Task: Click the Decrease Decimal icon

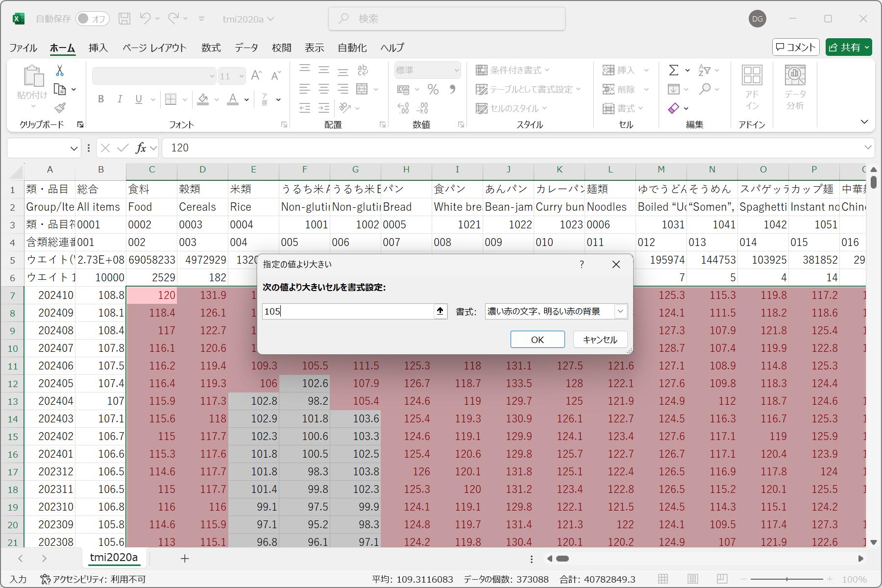Action: (423, 108)
